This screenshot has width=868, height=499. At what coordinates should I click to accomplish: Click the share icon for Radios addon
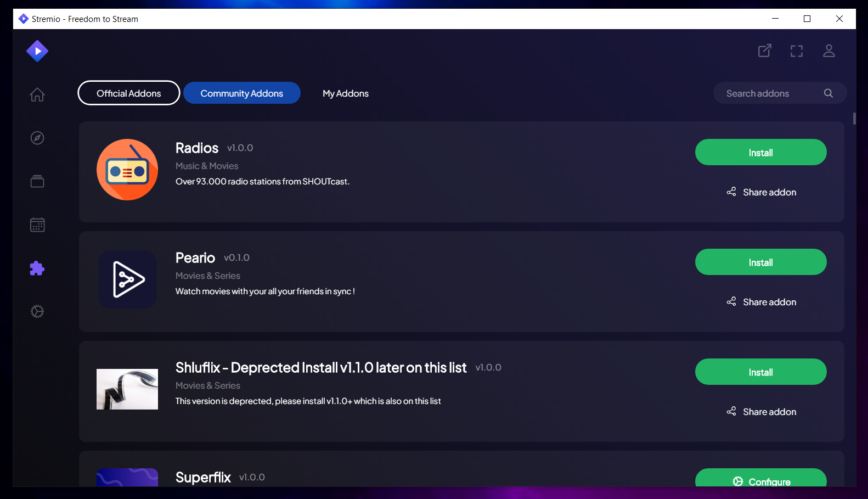click(731, 192)
